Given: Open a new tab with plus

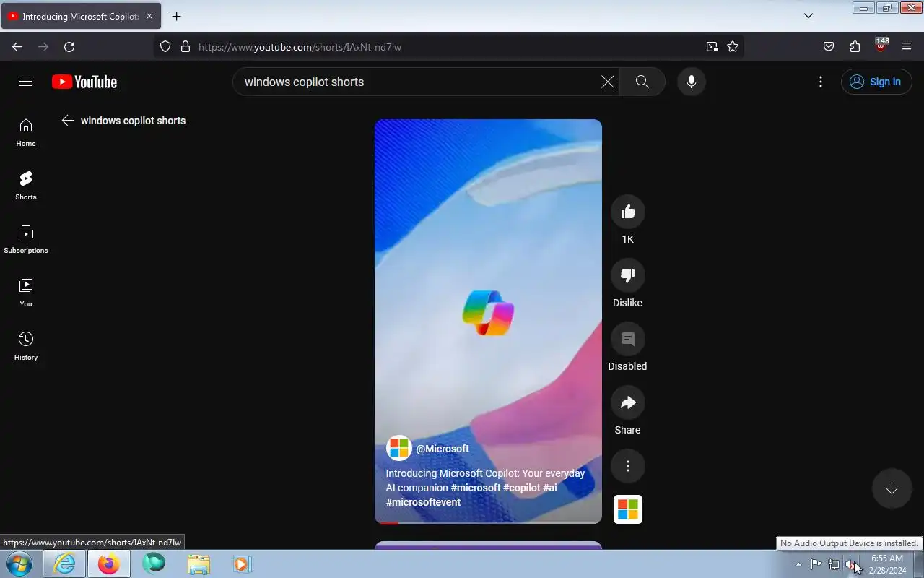Looking at the screenshot, I should click(x=176, y=16).
